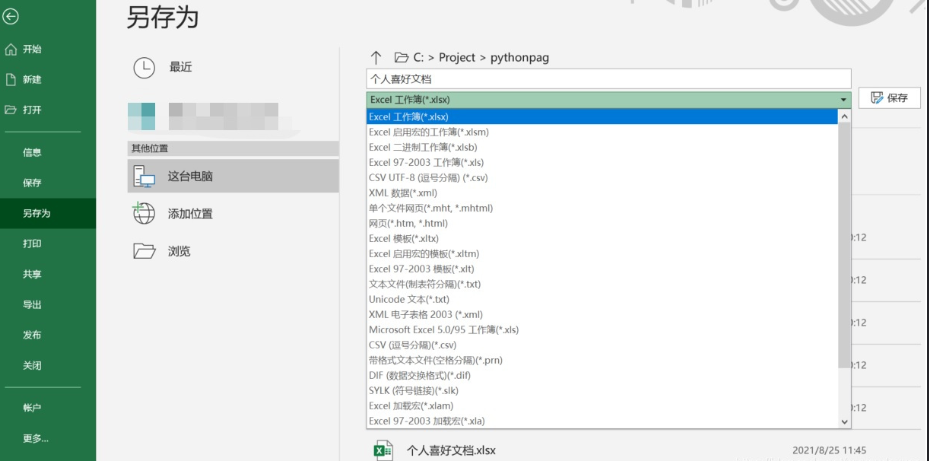Open the 更多... menu item
Image resolution: width=929 pixels, height=461 pixels.
[36, 438]
